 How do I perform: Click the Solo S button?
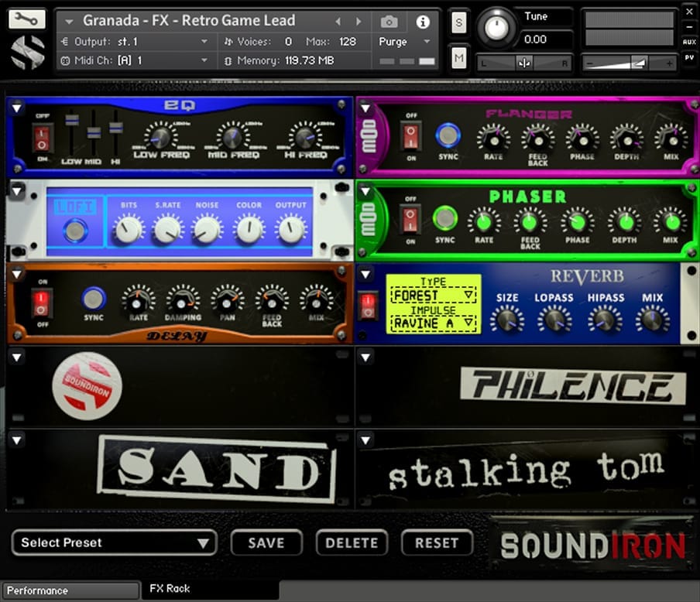(x=459, y=22)
